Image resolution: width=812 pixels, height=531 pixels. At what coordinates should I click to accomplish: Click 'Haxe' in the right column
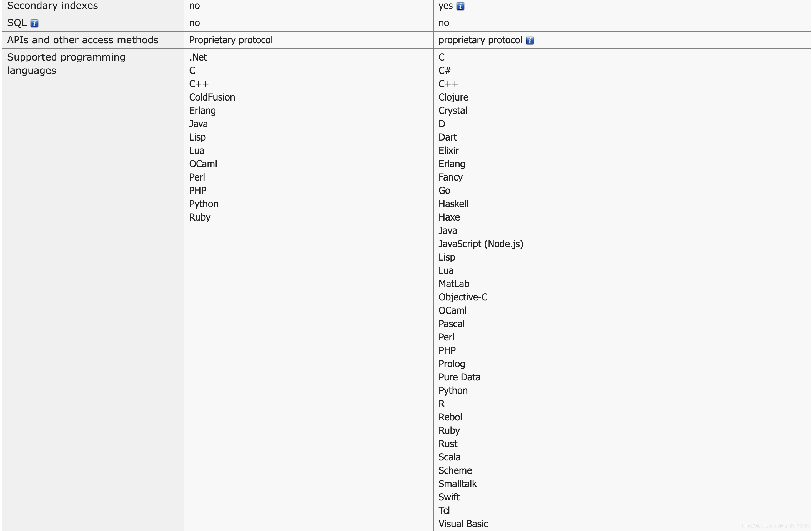449,217
